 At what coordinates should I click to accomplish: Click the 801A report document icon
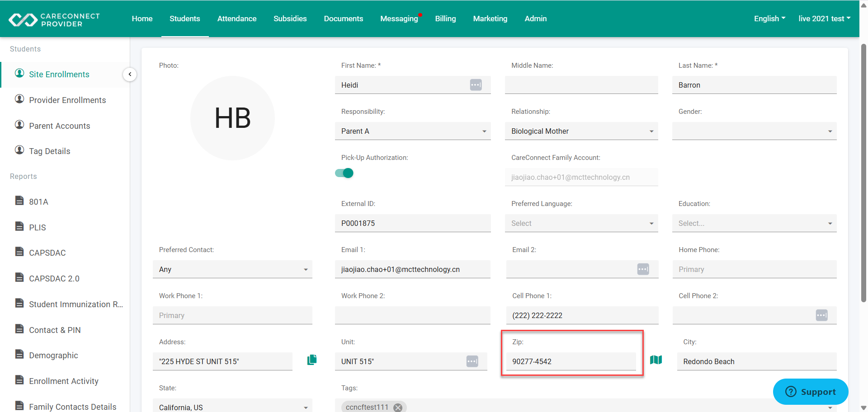coord(19,201)
